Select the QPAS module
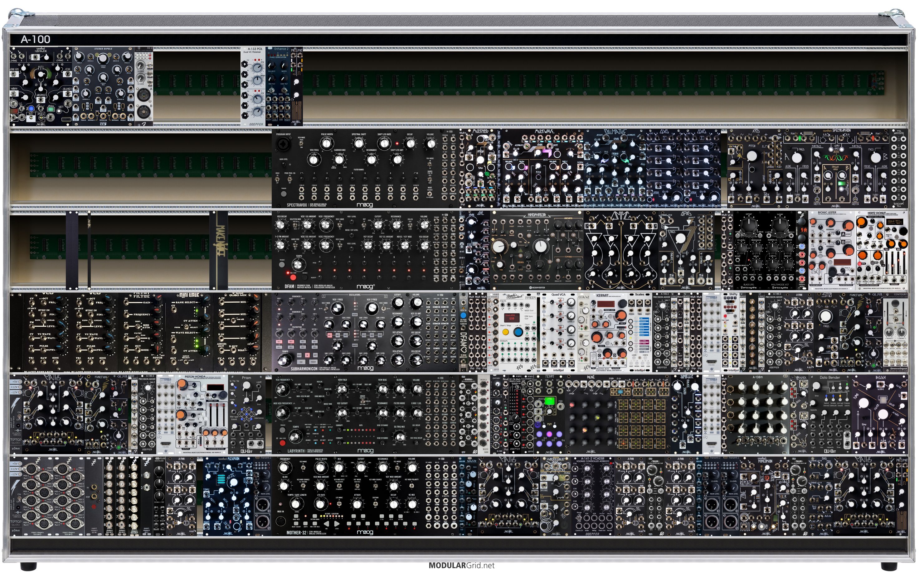 [686, 250]
